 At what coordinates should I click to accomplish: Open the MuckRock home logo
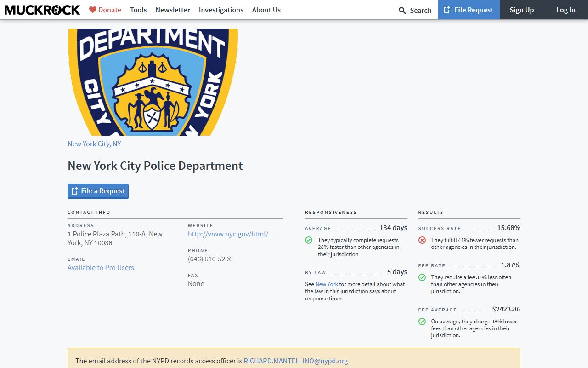coord(42,10)
